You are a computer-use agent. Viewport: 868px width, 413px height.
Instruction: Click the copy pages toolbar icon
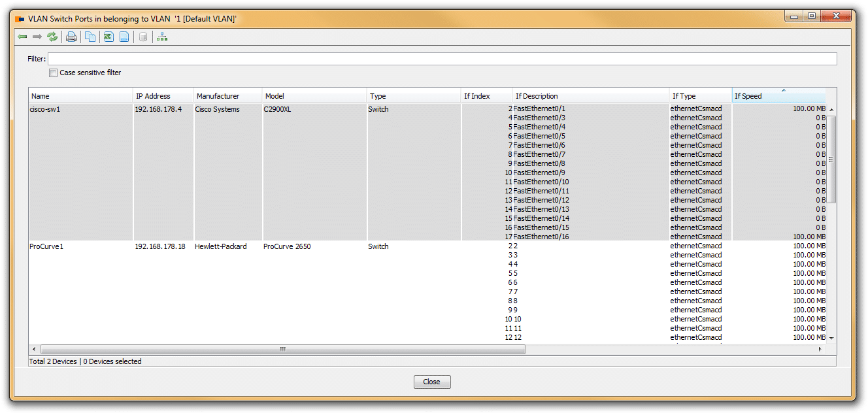coord(90,37)
